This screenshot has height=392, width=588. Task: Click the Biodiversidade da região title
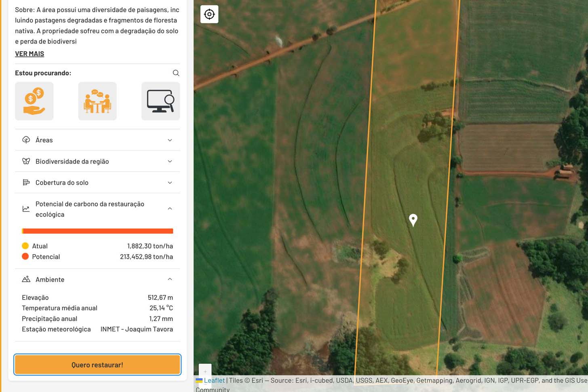coord(72,161)
